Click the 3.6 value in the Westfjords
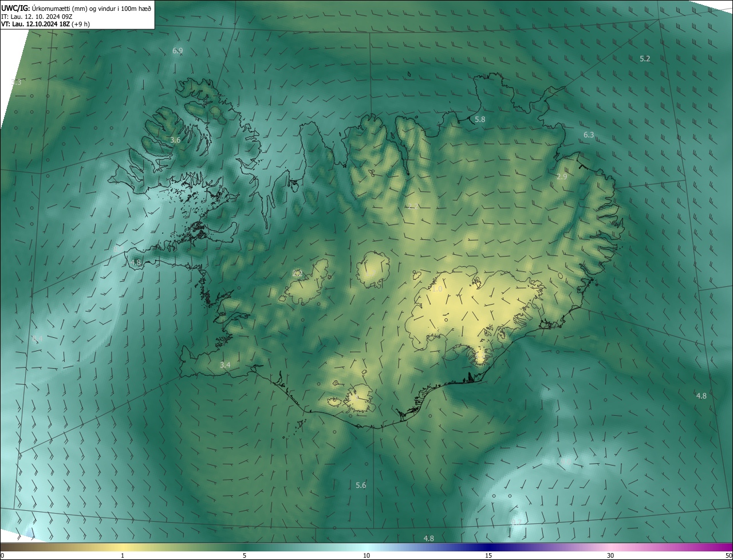 (176, 140)
